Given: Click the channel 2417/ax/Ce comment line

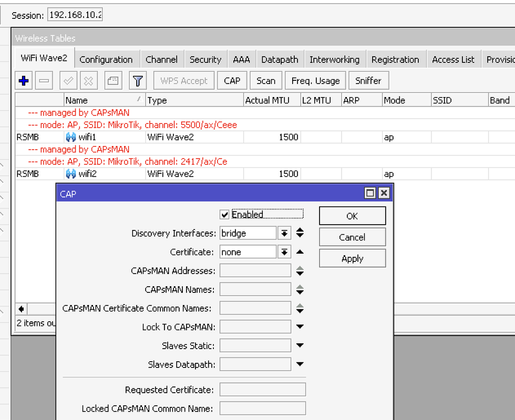Looking at the screenshot, I should point(127,162).
